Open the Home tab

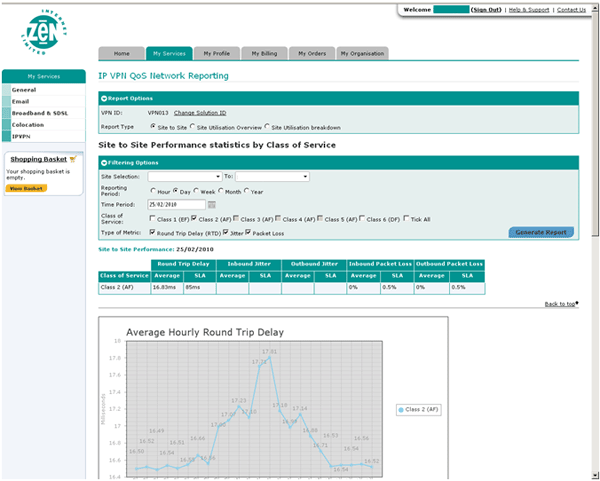click(x=122, y=54)
